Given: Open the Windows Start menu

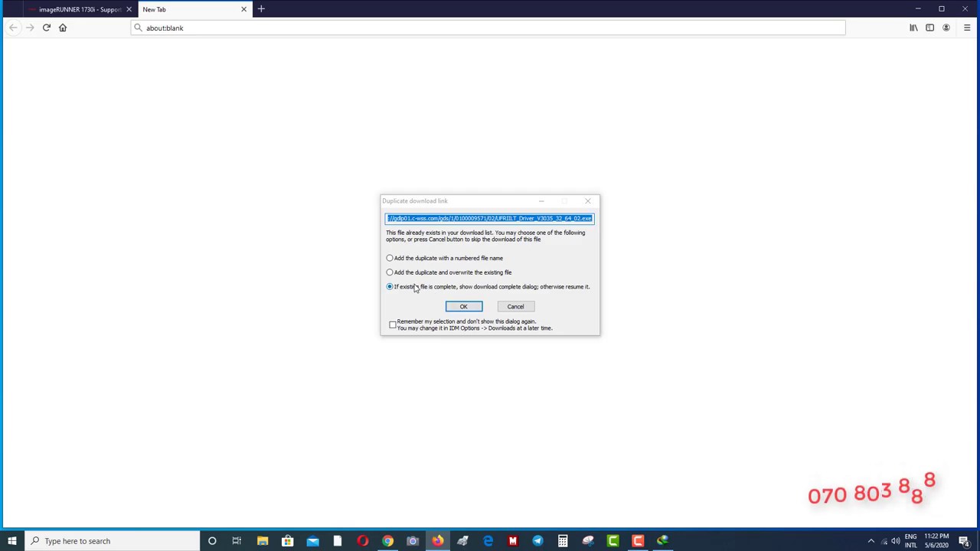Looking at the screenshot, I should tap(12, 541).
